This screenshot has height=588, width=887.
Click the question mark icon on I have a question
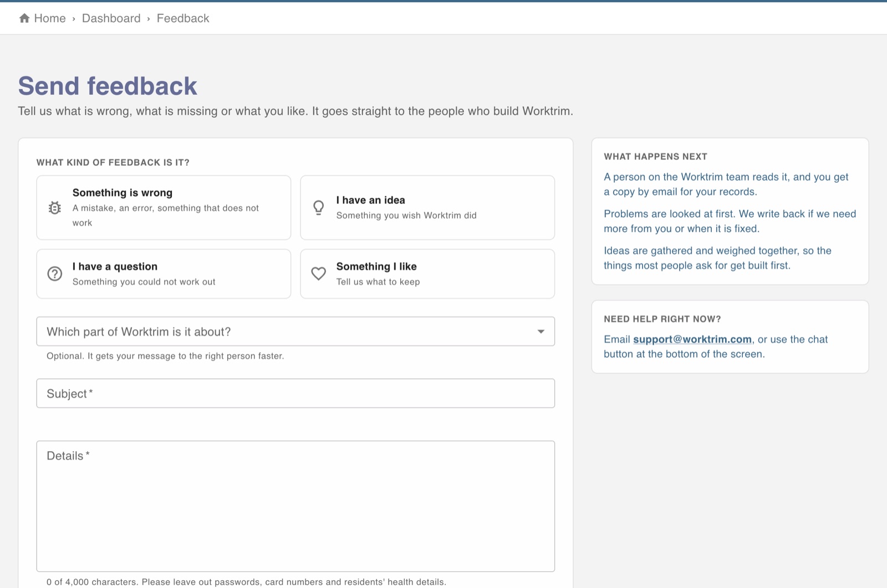[54, 274]
